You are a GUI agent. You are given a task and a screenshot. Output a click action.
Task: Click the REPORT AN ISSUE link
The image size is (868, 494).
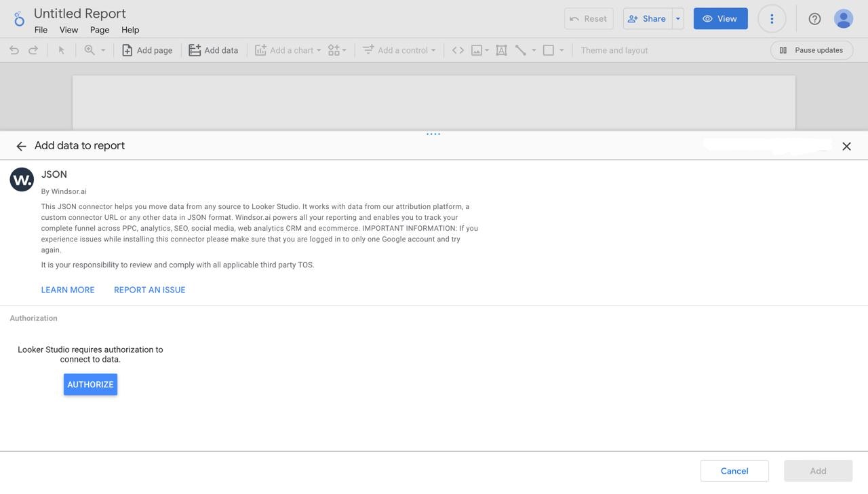pos(150,290)
